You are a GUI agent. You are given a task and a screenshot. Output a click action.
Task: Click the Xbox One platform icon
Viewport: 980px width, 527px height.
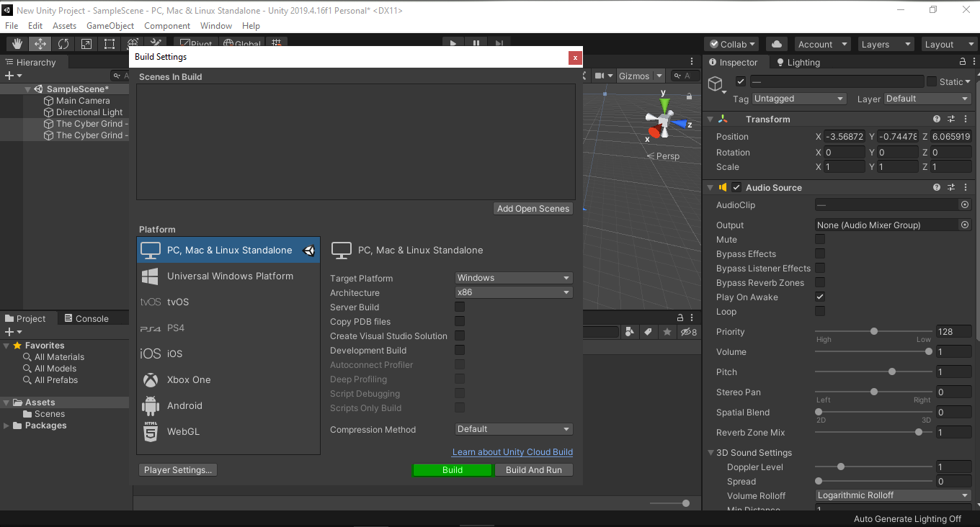[151, 379]
